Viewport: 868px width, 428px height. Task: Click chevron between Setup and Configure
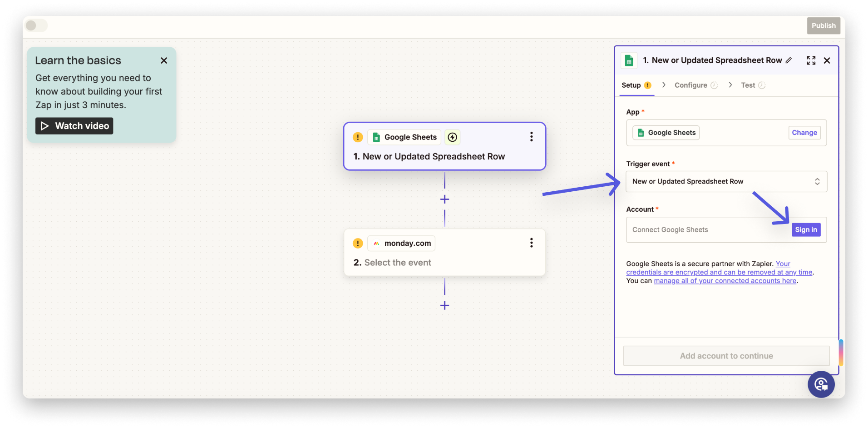pyautogui.click(x=664, y=85)
